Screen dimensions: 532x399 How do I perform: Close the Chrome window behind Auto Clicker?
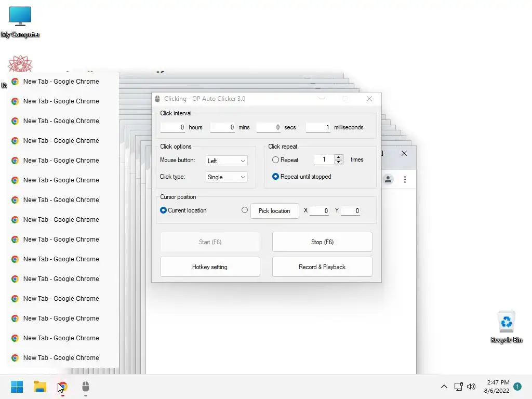(404, 153)
